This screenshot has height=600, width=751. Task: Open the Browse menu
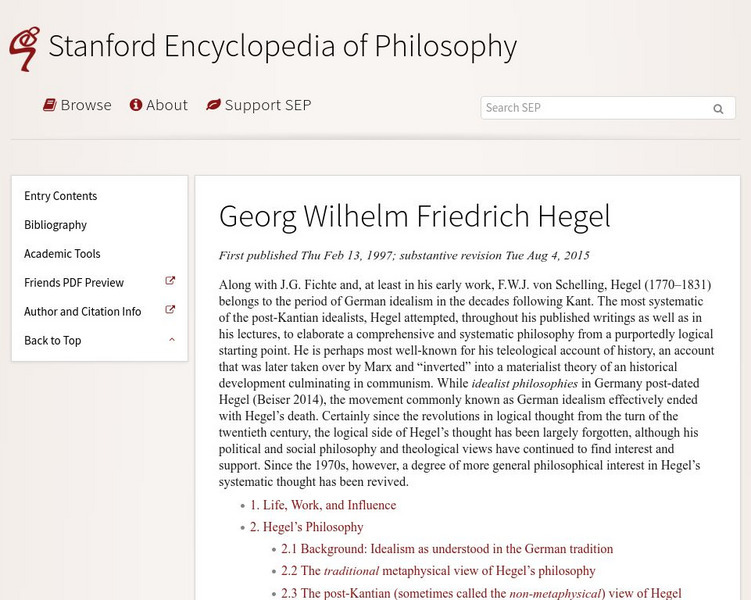[x=86, y=105]
